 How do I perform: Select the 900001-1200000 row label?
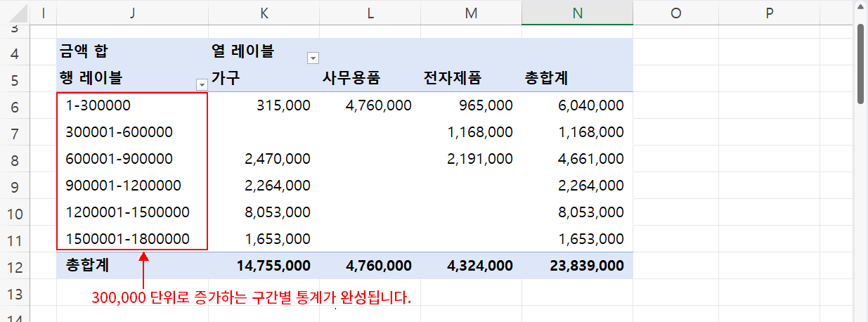[x=133, y=185]
